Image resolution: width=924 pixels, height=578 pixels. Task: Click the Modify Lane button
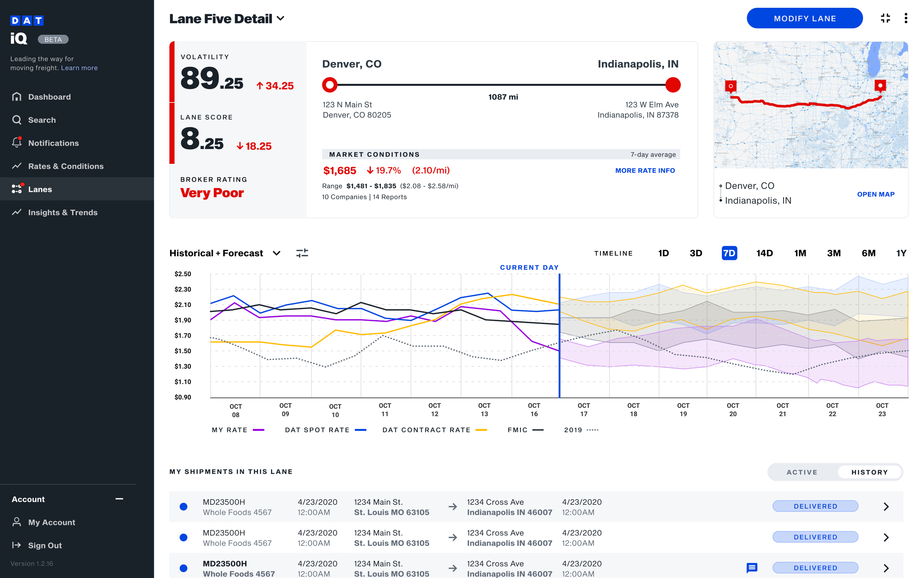(805, 18)
